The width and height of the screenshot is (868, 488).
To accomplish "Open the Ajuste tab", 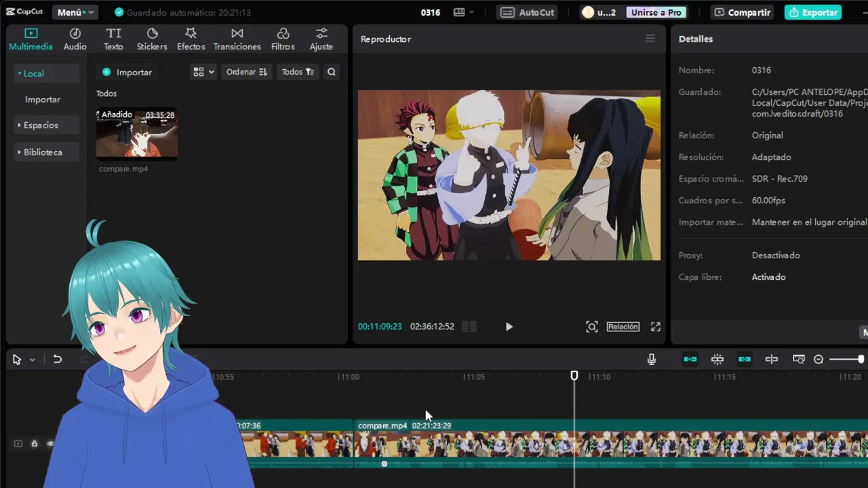I will tap(321, 39).
